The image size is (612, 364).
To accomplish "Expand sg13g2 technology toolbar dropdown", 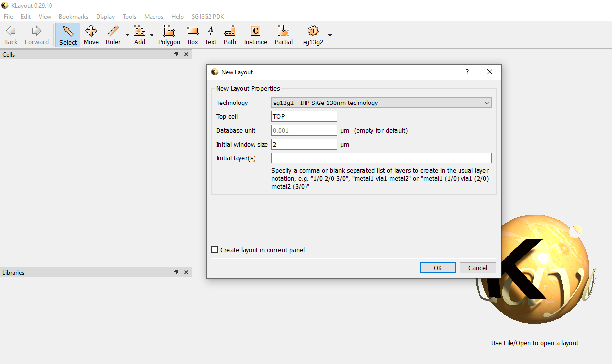I will [330, 35].
